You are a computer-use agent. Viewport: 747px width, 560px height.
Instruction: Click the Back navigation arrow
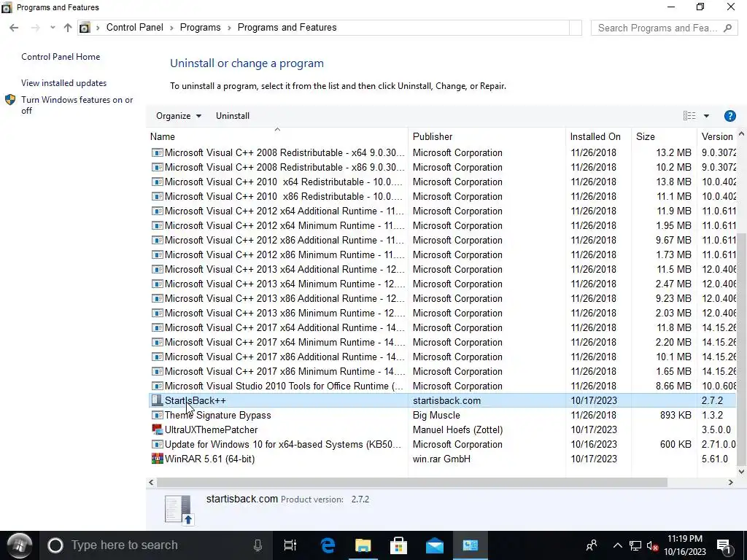(x=14, y=28)
